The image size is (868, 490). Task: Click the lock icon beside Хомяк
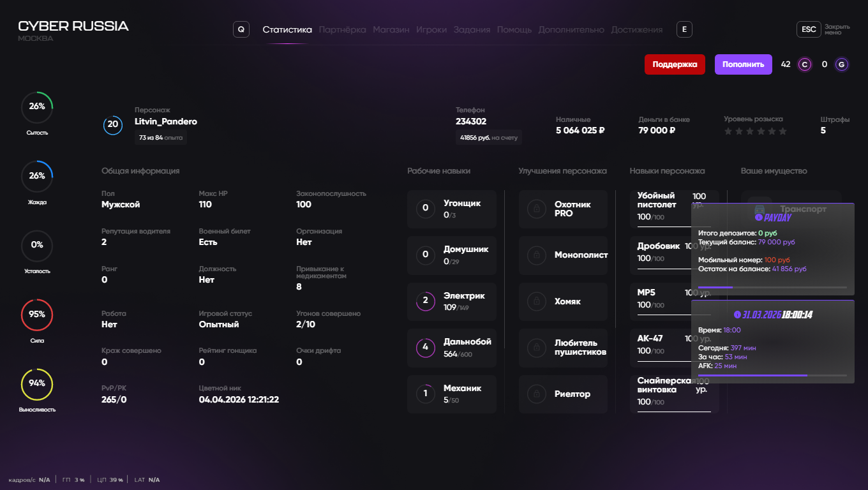[537, 301]
